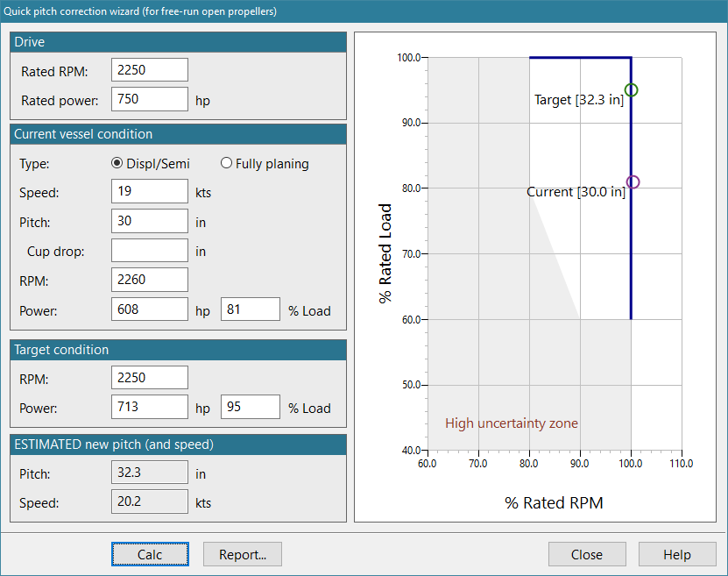Open the Report dialog
The height and width of the screenshot is (576, 728).
tap(242, 554)
